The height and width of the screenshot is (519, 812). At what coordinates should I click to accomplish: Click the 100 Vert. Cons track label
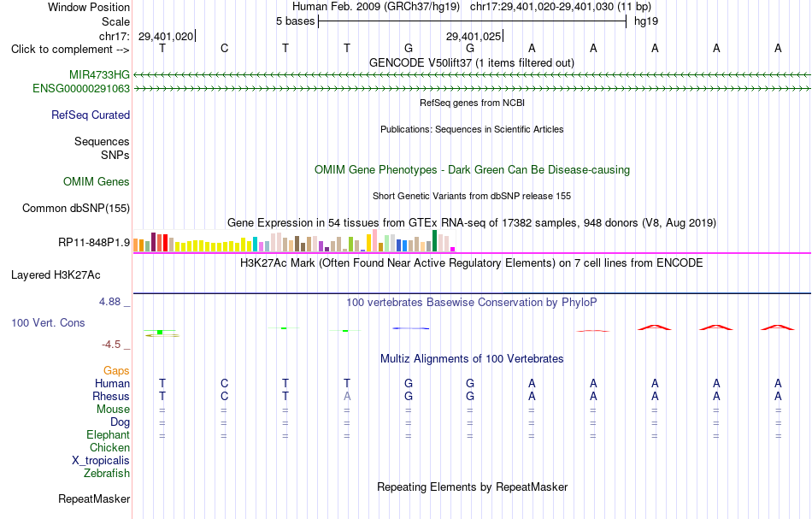[x=48, y=322]
